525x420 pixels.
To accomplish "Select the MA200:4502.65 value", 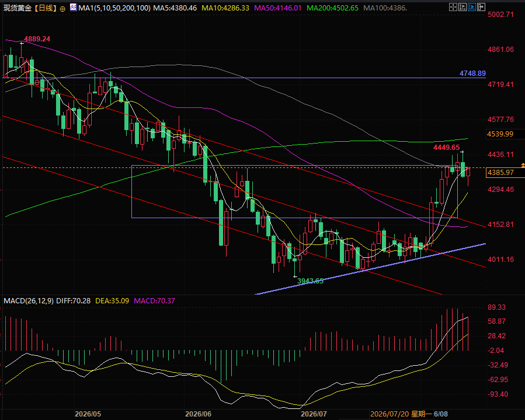I will (x=332, y=8).
